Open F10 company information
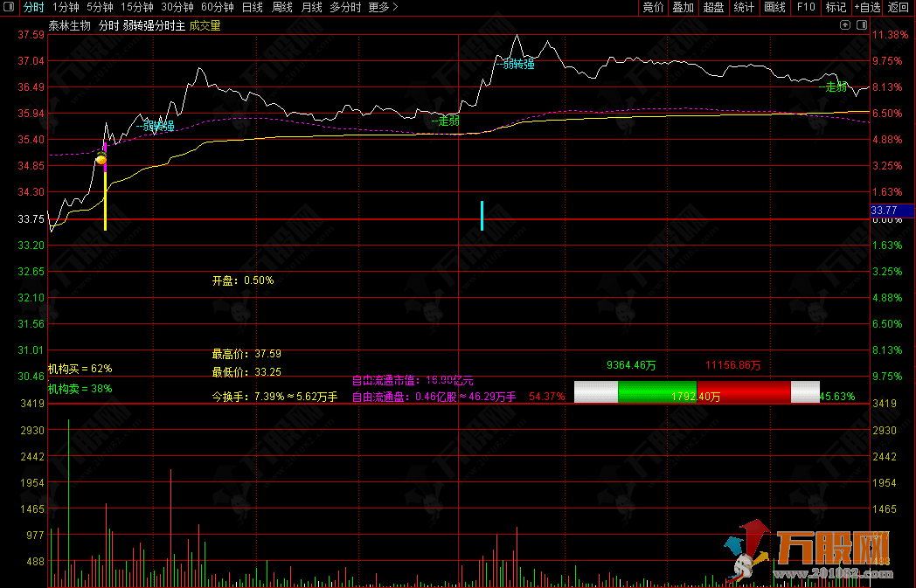 coord(806,7)
